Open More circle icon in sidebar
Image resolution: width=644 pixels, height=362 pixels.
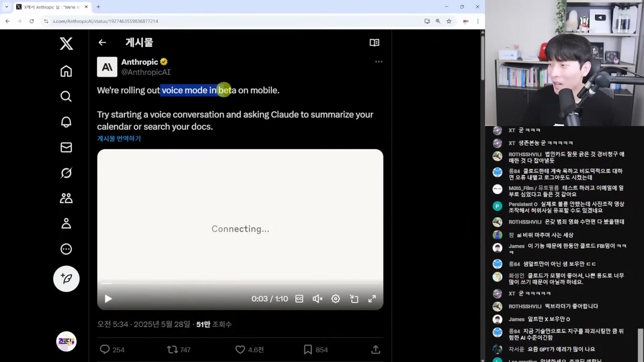coord(66,249)
